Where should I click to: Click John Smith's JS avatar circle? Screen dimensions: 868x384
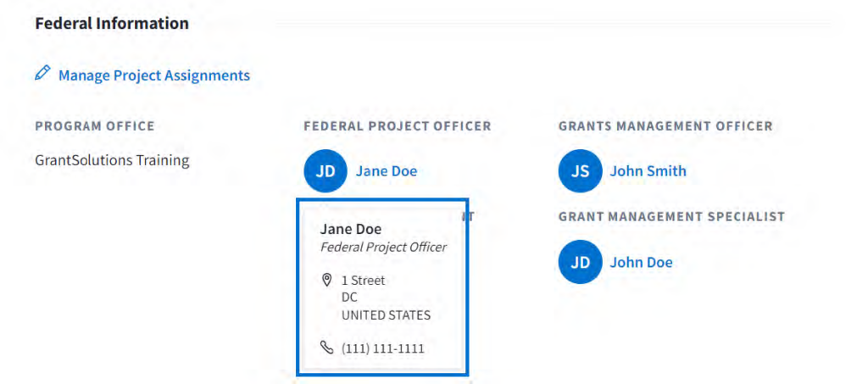tap(580, 171)
